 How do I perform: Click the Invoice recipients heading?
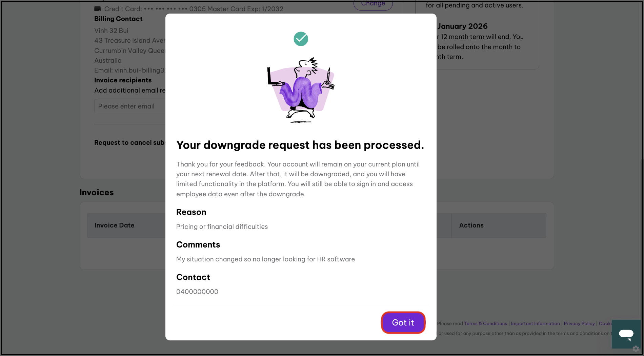coord(123,80)
